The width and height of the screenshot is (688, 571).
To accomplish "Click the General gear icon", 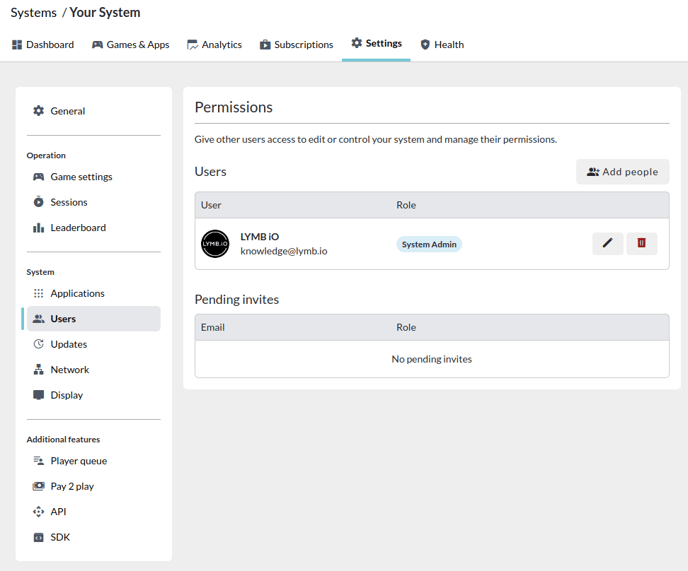I will 39,111.
